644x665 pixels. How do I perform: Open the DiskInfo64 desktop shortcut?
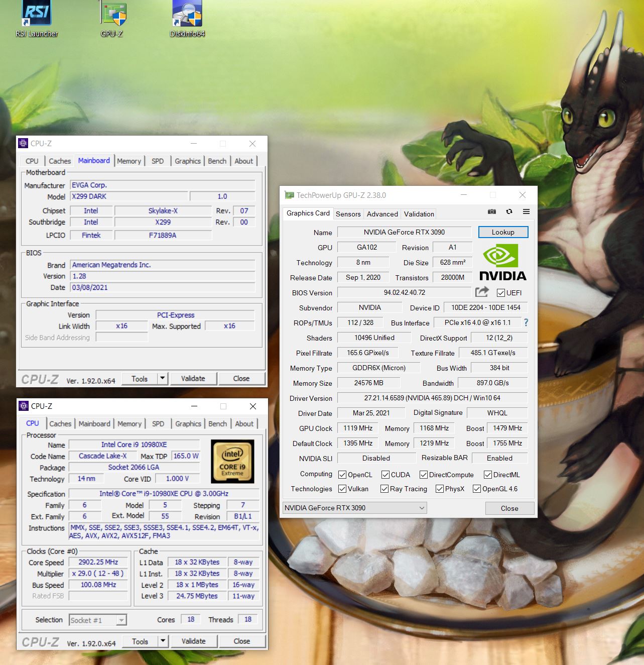point(187,19)
